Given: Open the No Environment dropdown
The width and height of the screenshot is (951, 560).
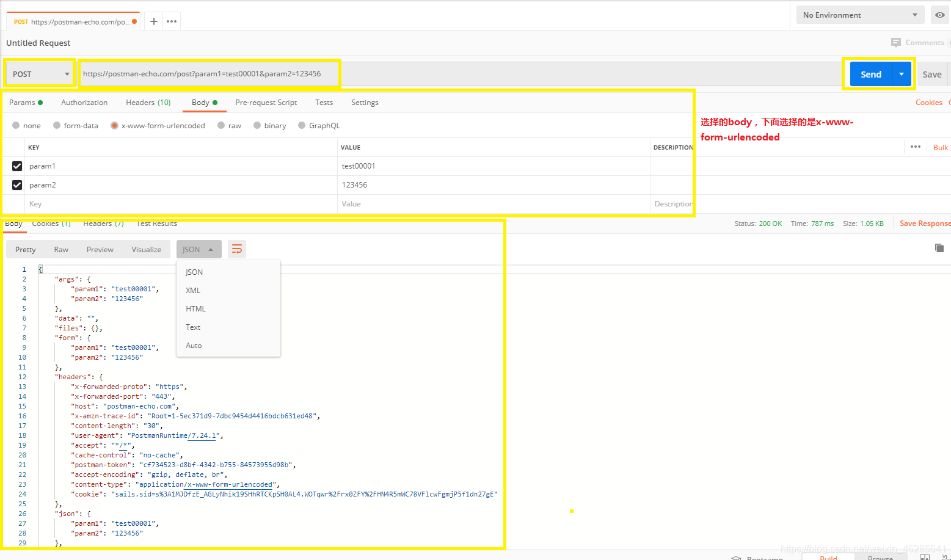Looking at the screenshot, I should [860, 15].
